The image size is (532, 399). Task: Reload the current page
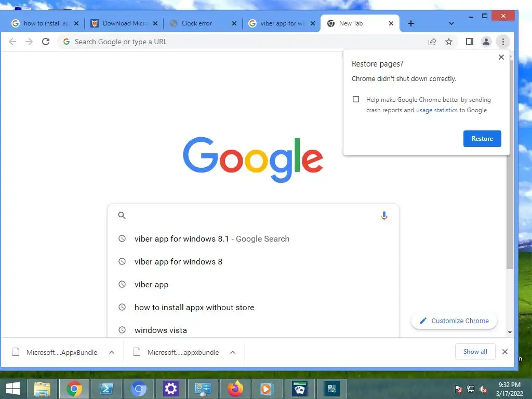coord(46,42)
